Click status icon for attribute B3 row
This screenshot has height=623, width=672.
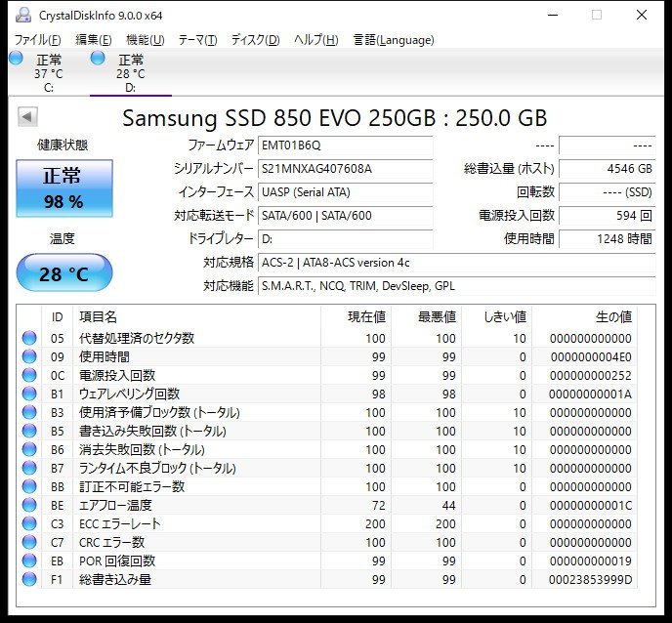[x=29, y=412]
